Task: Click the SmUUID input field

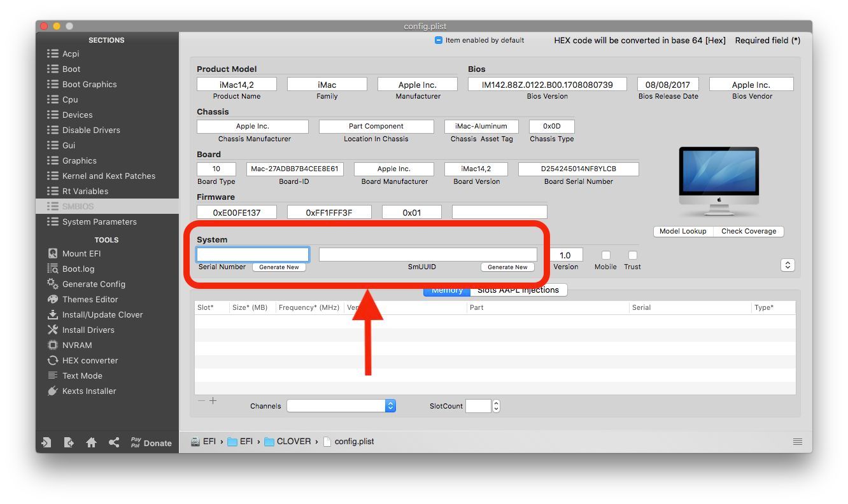Action: pos(428,255)
